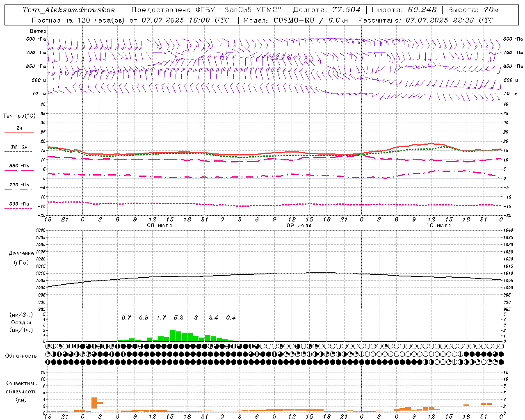Click the Модель COSMO-RU / 6.6км label

click(x=296, y=20)
